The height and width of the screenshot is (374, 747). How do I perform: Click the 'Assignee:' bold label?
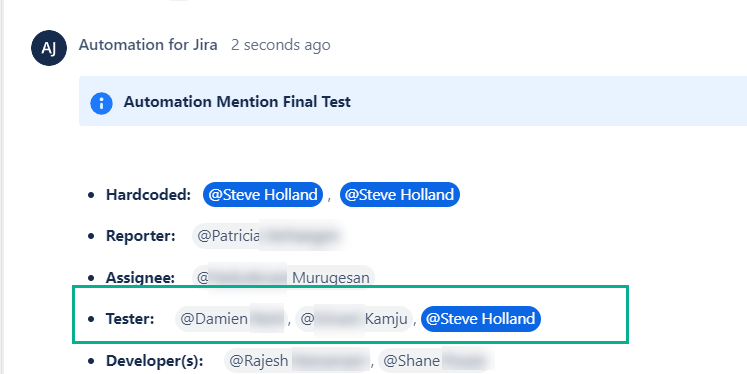coord(140,278)
